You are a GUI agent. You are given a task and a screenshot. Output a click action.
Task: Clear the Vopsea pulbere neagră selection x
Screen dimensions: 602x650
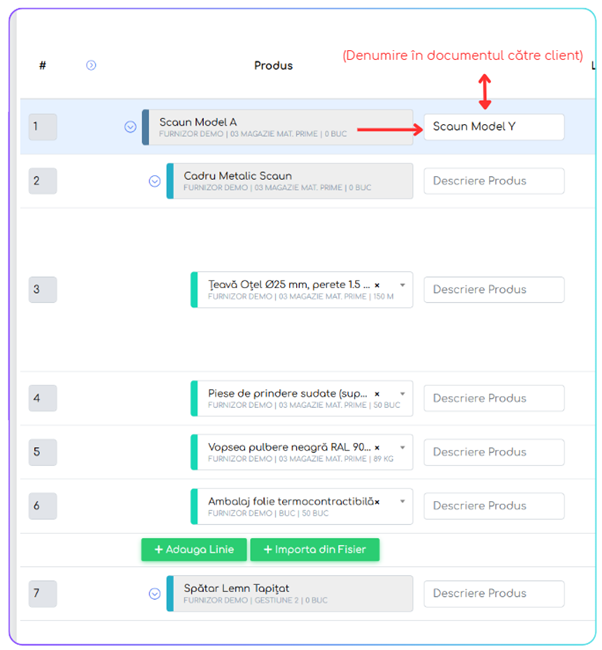pyautogui.click(x=377, y=448)
